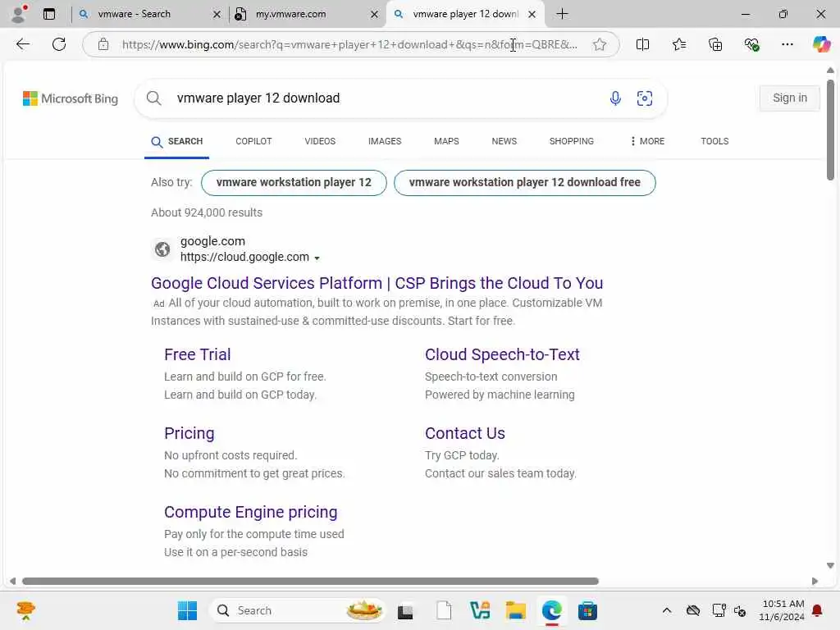Click the scroll right arrow at page bottom
The image size is (840, 630).
click(x=815, y=582)
